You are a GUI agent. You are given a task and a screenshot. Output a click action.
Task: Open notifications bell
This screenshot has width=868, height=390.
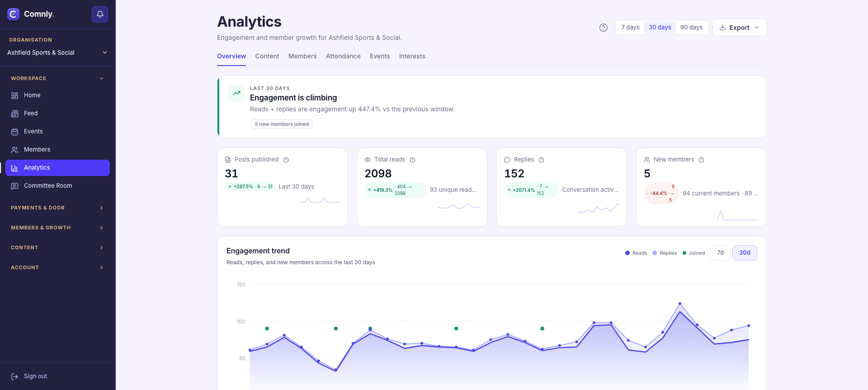[x=100, y=14]
